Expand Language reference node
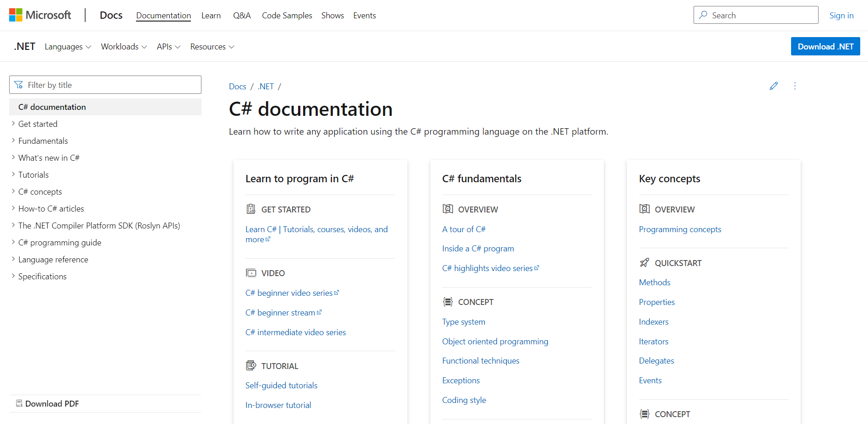868x424 pixels. (x=13, y=259)
